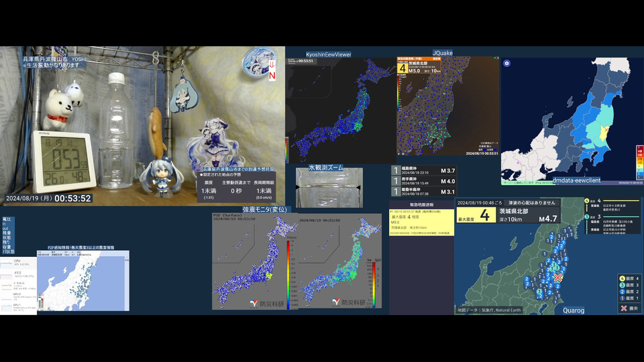Expand the 震度 3 locations list in Quarog
This screenshot has width=644, height=362.
[x=612, y=224]
